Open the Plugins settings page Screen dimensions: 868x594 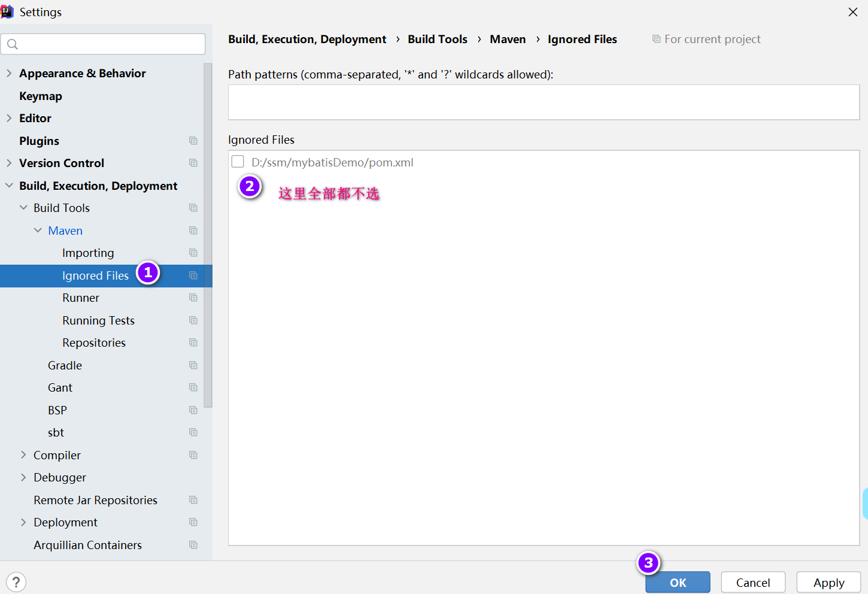pos(39,141)
